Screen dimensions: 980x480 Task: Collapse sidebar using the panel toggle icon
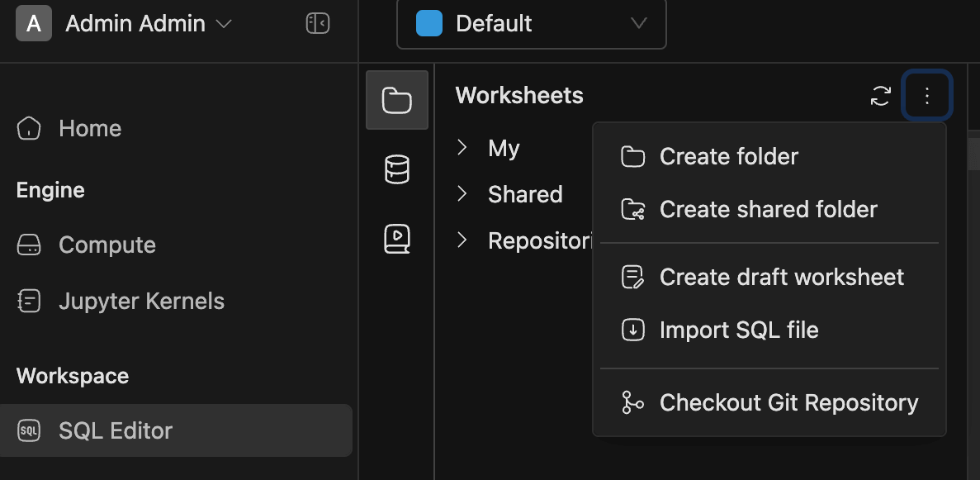318,24
